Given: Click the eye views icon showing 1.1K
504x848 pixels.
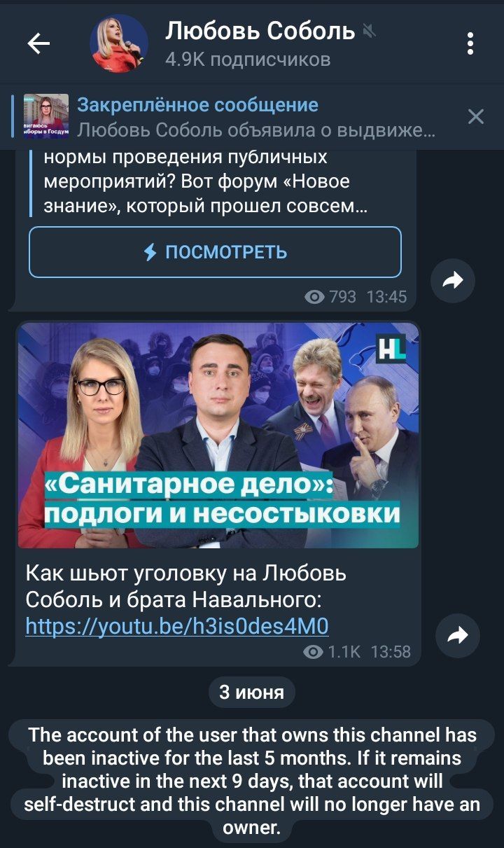Looking at the screenshot, I should coord(314,652).
